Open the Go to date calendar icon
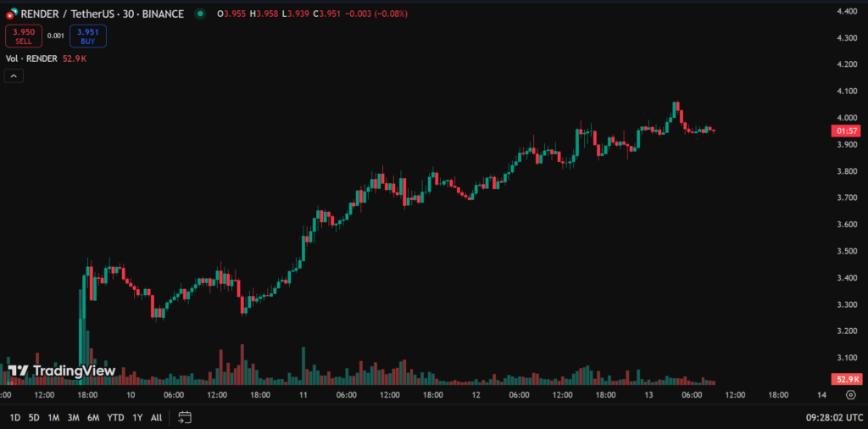The height and width of the screenshot is (429, 868). (x=185, y=417)
